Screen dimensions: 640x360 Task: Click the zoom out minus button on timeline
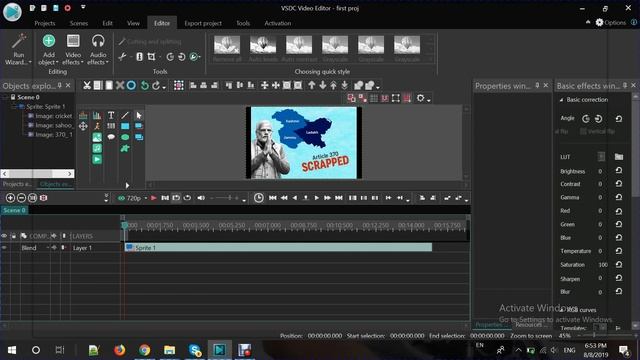point(21,198)
